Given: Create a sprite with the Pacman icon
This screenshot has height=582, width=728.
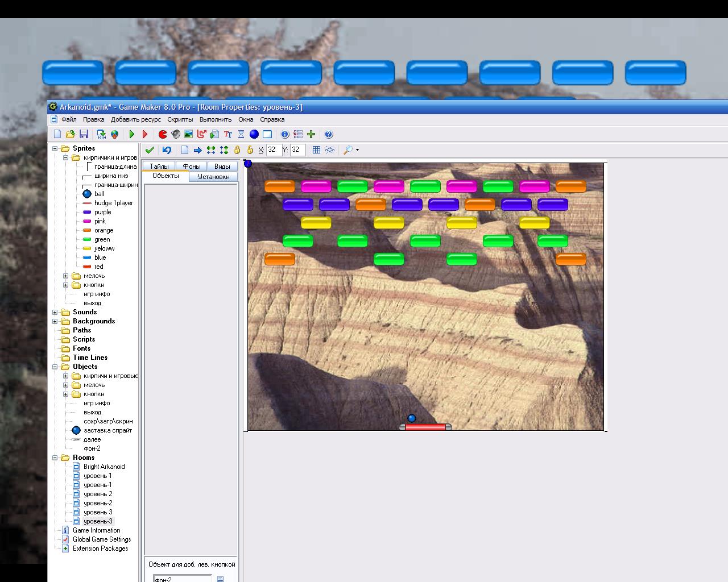Looking at the screenshot, I should coord(163,134).
